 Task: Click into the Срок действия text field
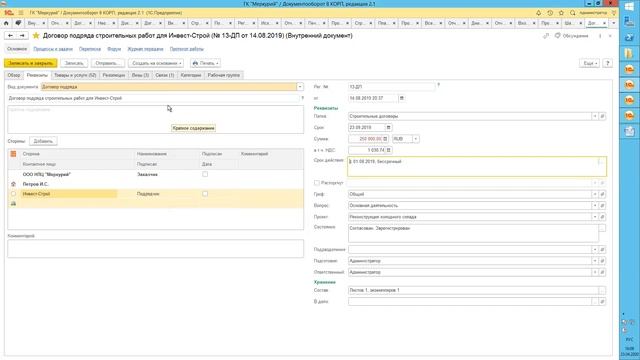pos(477,167)
